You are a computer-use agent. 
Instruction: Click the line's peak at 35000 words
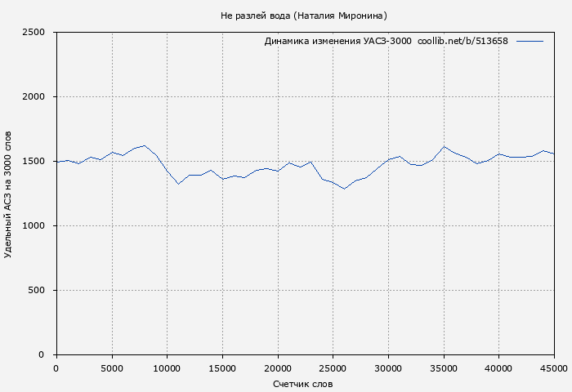click(444, 147)
